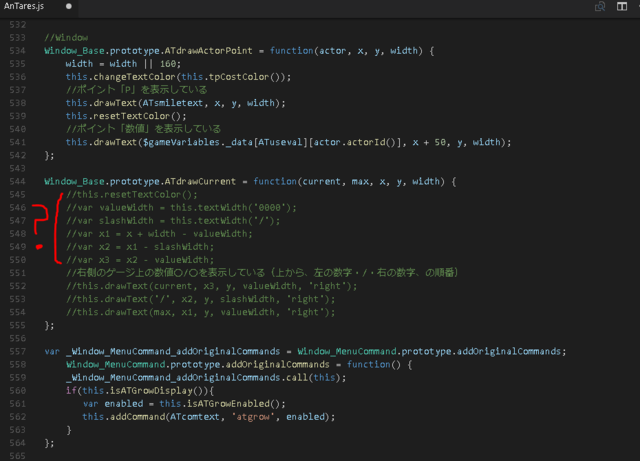Click the ATcomtext variable

click(195, 416)
